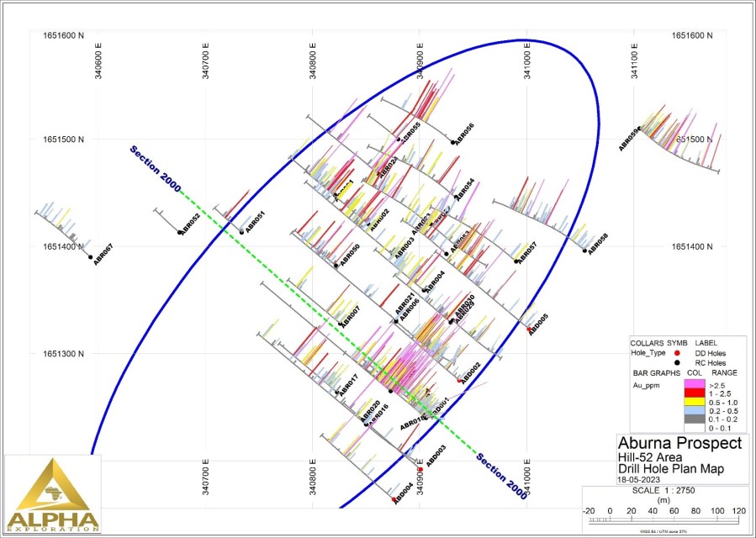This screenshot has height=538, width=756.
Task: Click the Drill Hole Plan Map text
Action: 671,468
